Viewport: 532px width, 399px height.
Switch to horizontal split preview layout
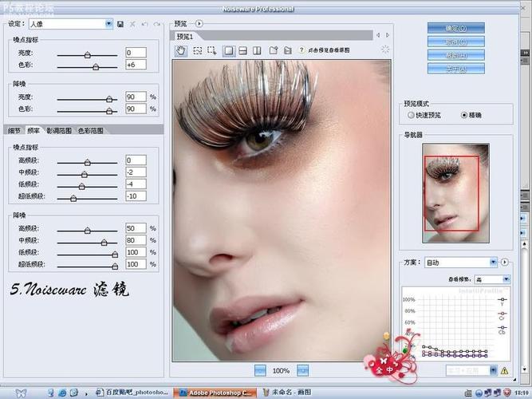[243, 50]
